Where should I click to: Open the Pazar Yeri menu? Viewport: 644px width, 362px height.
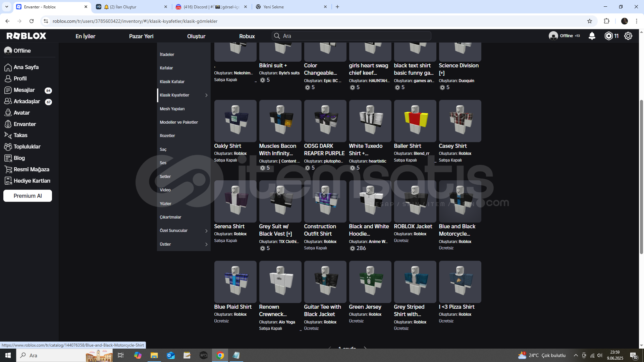[x=141, y=36]
